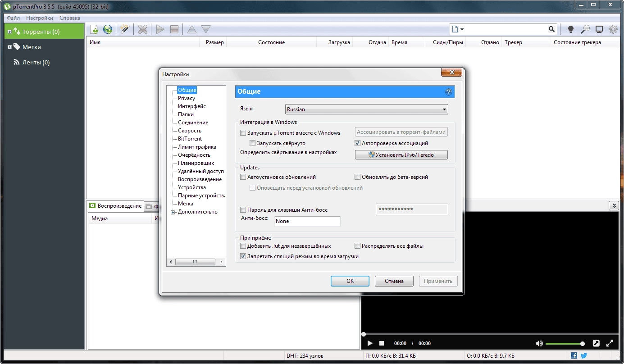This screenshot has height=364, width=624.
Task: Click the Twitter icon in status bar
Action: click(584, 355)
